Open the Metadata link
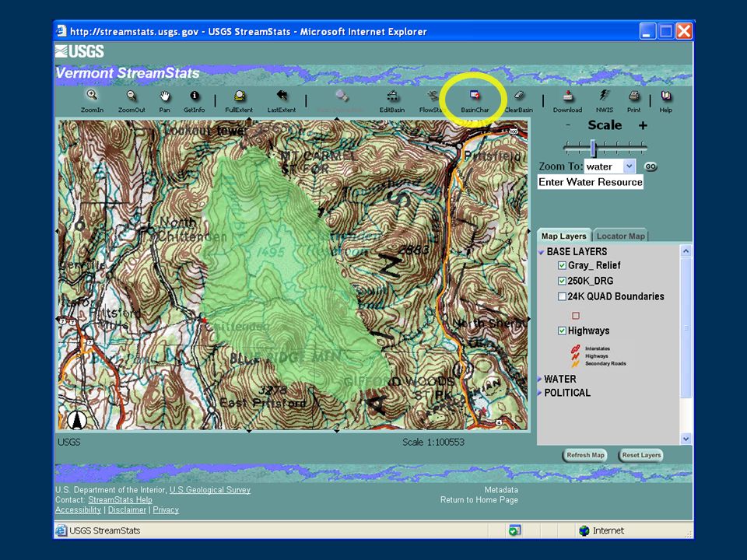Image resolution: width=747 pixels, height=560 pixels. tap(501, 489)
